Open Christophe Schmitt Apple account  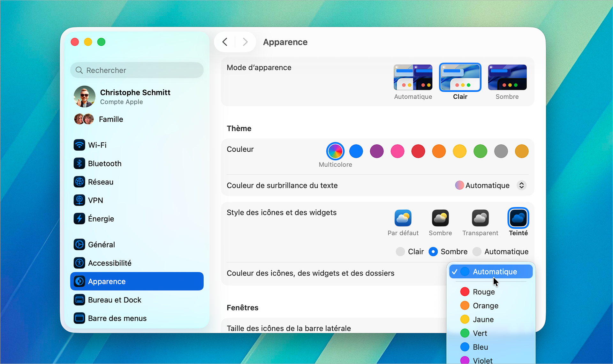[x=135, y=96]
